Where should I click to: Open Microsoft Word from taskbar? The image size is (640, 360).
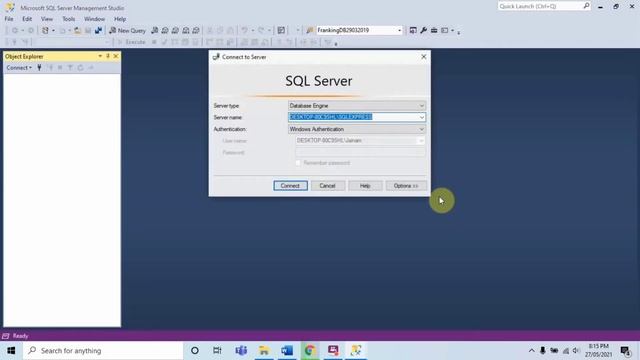coord(287,351)
